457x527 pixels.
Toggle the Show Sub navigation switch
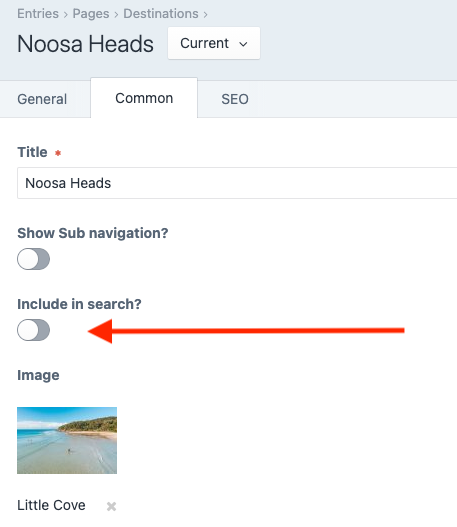(34, 259)
